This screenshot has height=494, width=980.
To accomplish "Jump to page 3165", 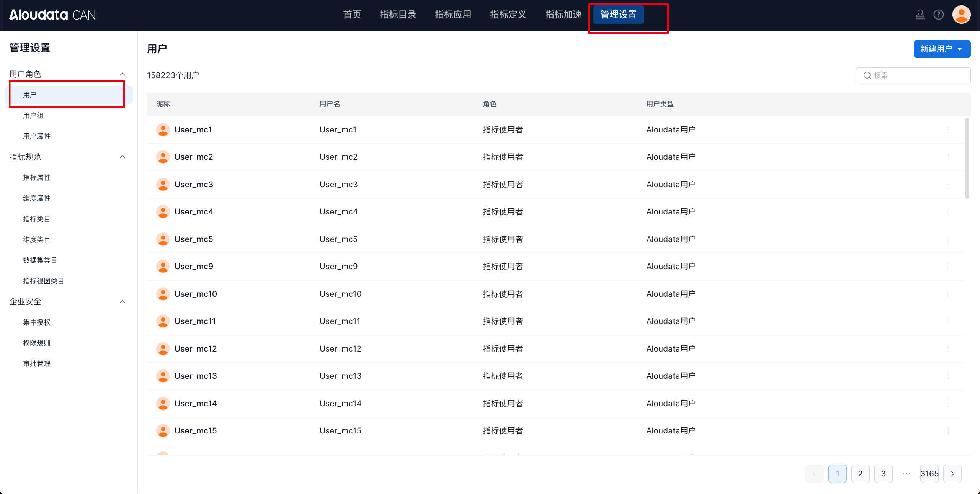I will click(x=929, y=474).
